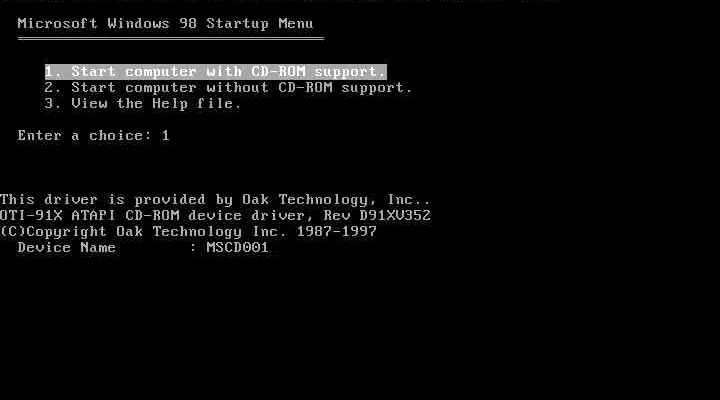
Task: Click the double line under the title
Action: click(x=171, y=39)
